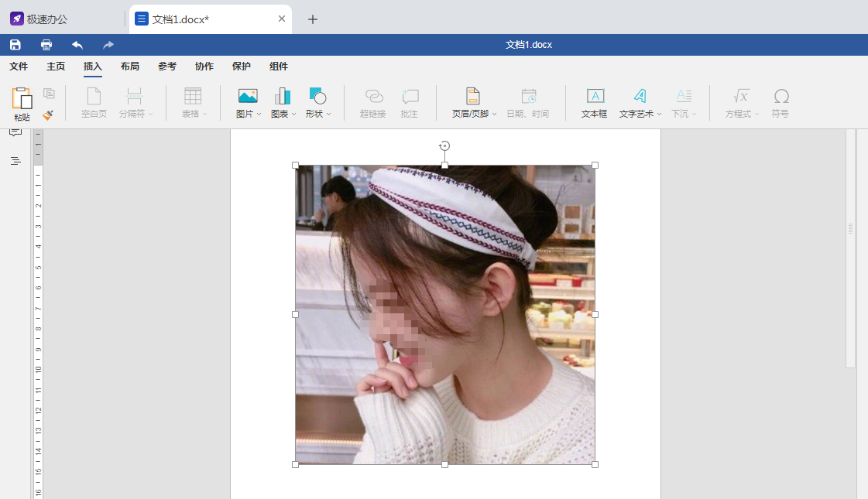Screen dimensions: 868x499
Task: Click the Header/Footer (页眉/页脚) icon
Action: pos(473,96)
